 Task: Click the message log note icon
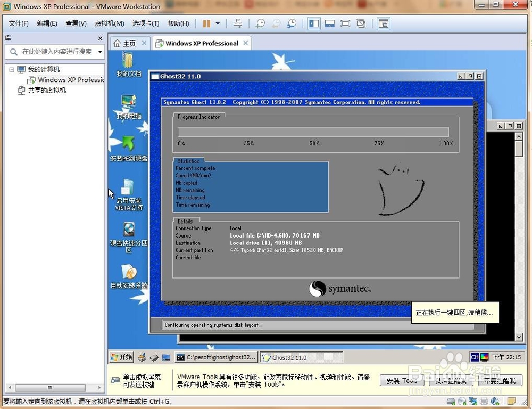point(511,402)
